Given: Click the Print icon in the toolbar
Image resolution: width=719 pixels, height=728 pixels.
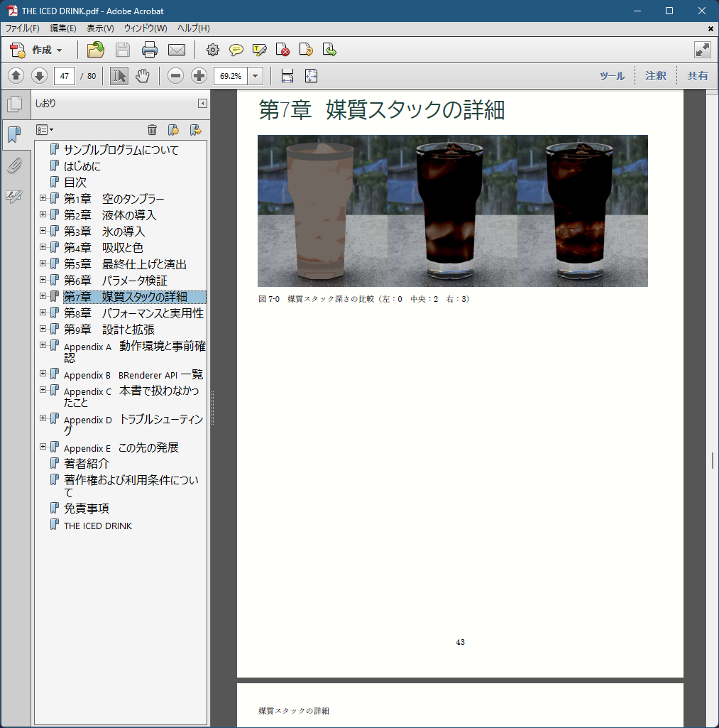Looking at the screenshot, I should pyautogui.click(x=149, y=50).
